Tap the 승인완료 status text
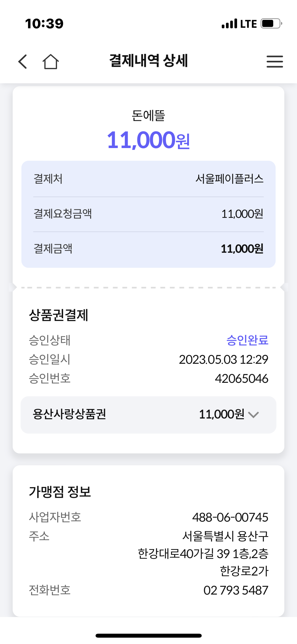This screenshot has height=644, width=297. [247, 340]
